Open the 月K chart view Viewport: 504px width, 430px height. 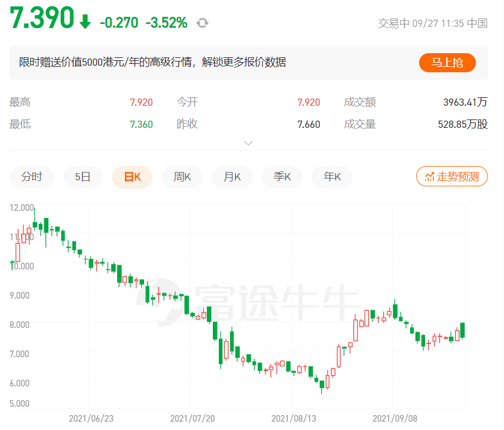pos(232,177)
